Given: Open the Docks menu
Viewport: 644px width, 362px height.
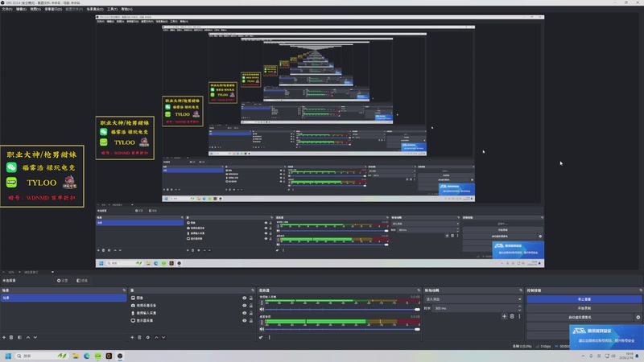Looking at the screenshot, I should click(53, 9).
